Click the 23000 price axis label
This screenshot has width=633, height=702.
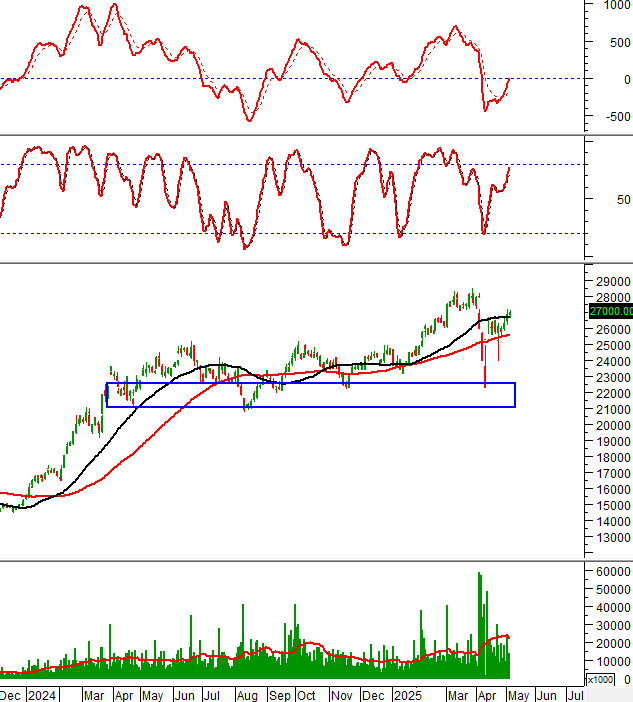point(613,377)
